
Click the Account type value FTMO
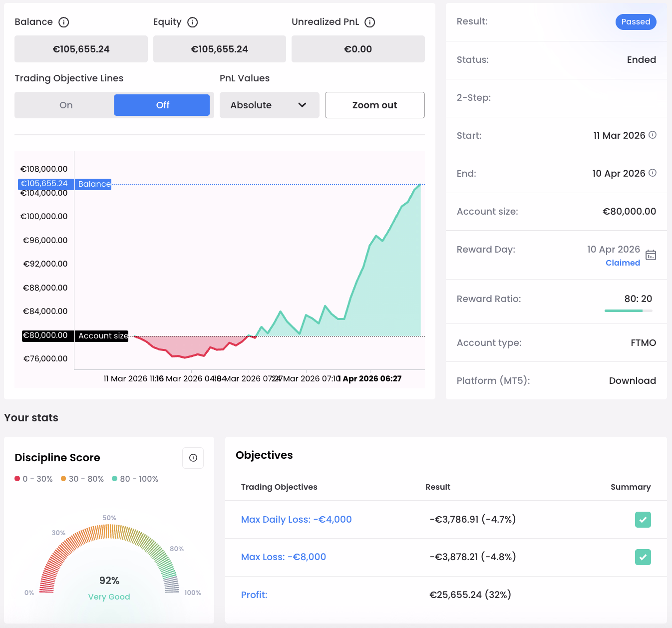644,343
